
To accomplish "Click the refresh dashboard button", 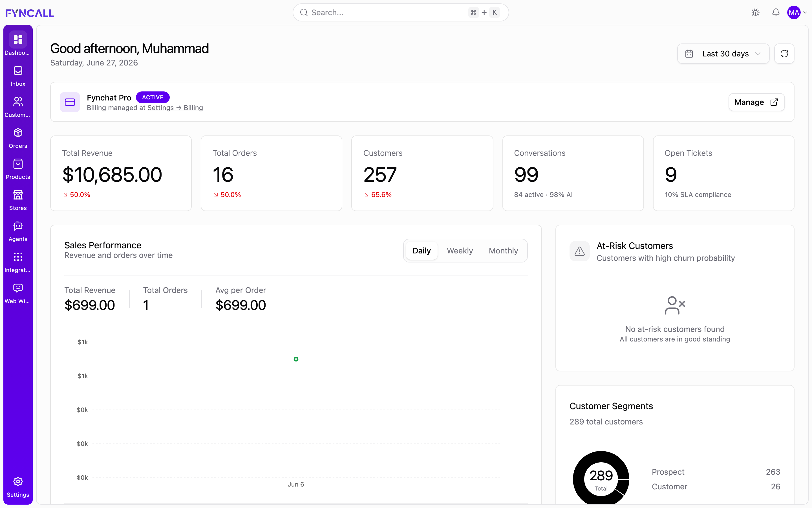I will point(784,54).
